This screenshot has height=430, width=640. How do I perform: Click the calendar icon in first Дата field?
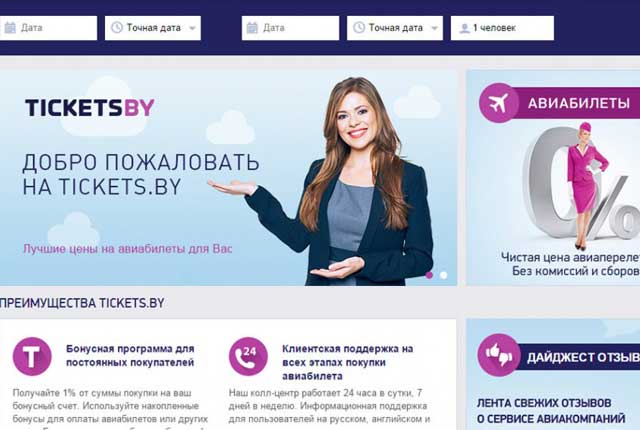point(10,28)
